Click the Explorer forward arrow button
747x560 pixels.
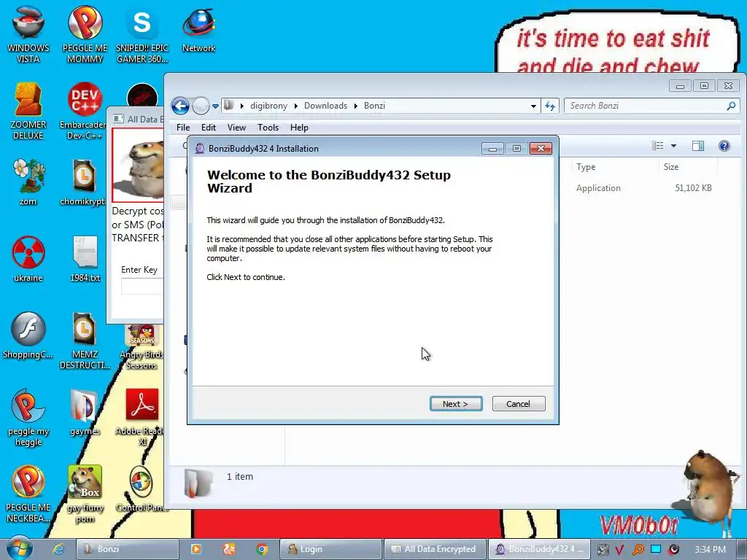201,106
